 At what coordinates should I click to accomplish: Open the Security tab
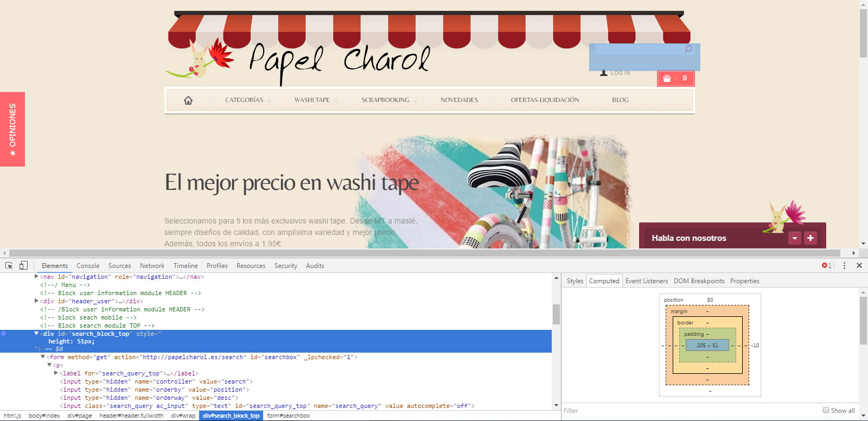286,266
